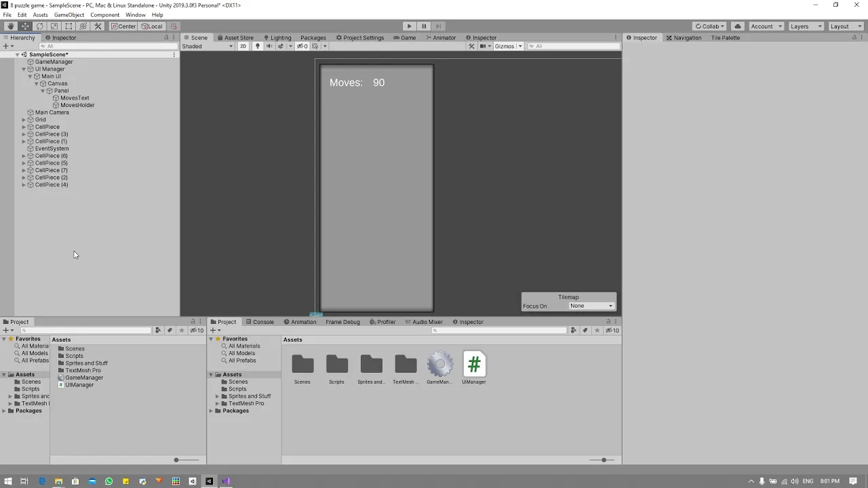
Task: Toggle scene audio icon
Action: tap(269, 46)
